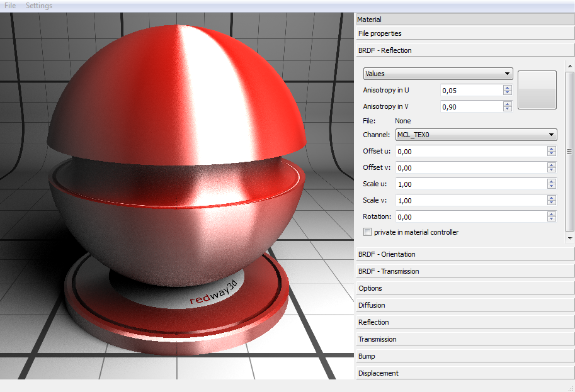Expand the Displacement section
575x392 pixels.
tap(465, 373)
